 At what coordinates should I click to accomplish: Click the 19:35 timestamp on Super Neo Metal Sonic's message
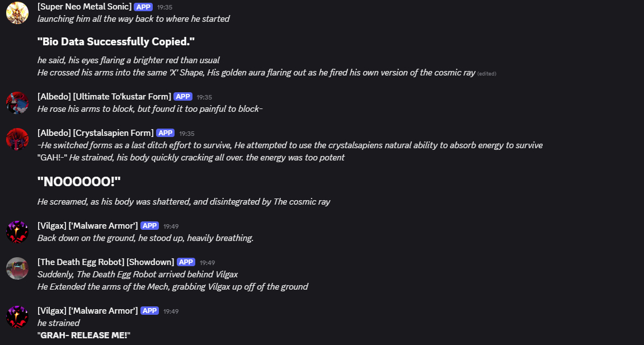click(x=165, y=7)
